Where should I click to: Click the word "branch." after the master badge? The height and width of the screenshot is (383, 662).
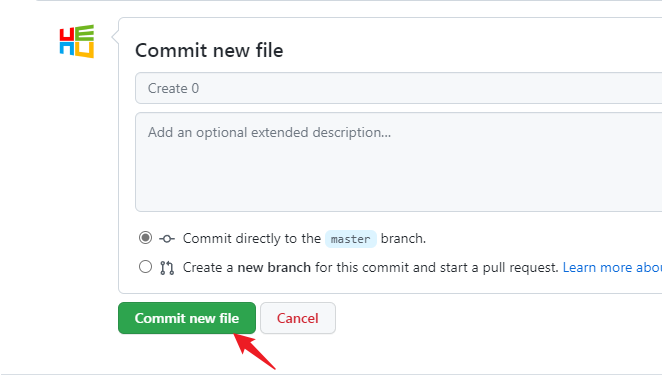[x=403, y=239]
